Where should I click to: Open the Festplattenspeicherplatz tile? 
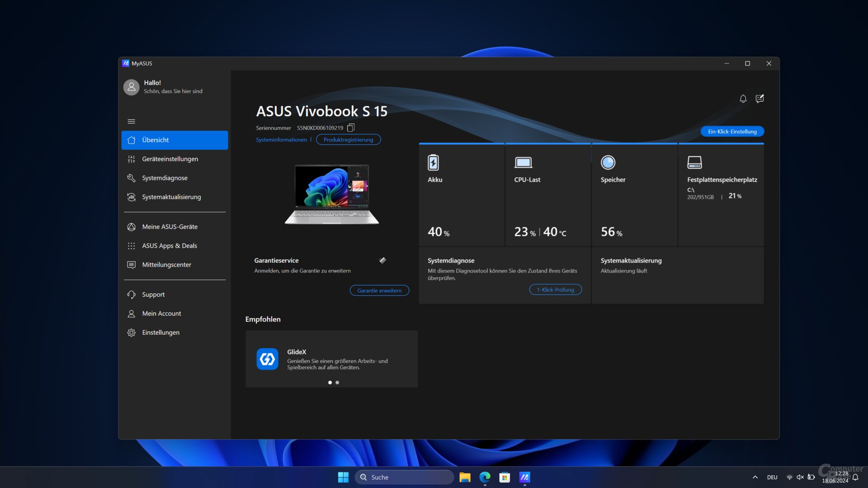[721, 195]
